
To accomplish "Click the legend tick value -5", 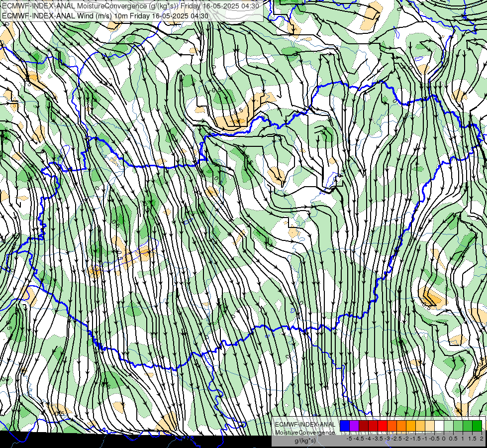I will coord(349,439).
